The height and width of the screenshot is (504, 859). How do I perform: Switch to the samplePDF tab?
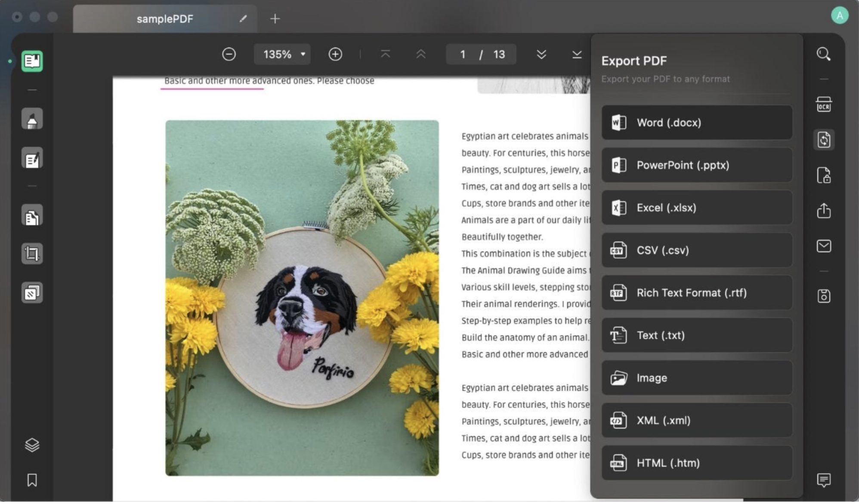pyautogui.click(x=165, y=18)
